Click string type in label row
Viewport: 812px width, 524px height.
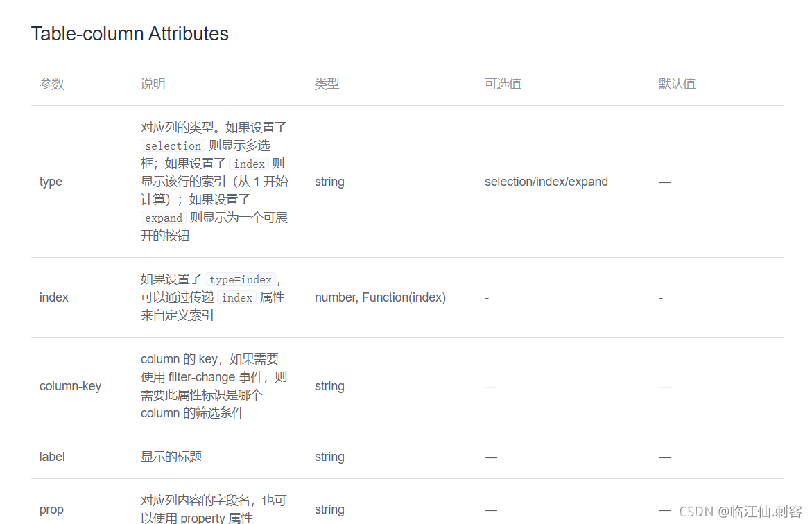coord(329,457)
